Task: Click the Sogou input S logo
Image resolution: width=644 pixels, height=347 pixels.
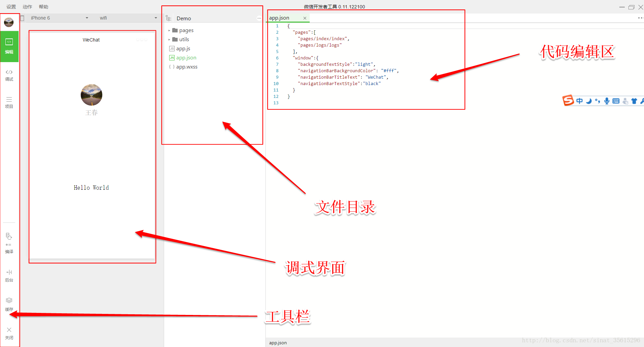Action: pos(568,100)
